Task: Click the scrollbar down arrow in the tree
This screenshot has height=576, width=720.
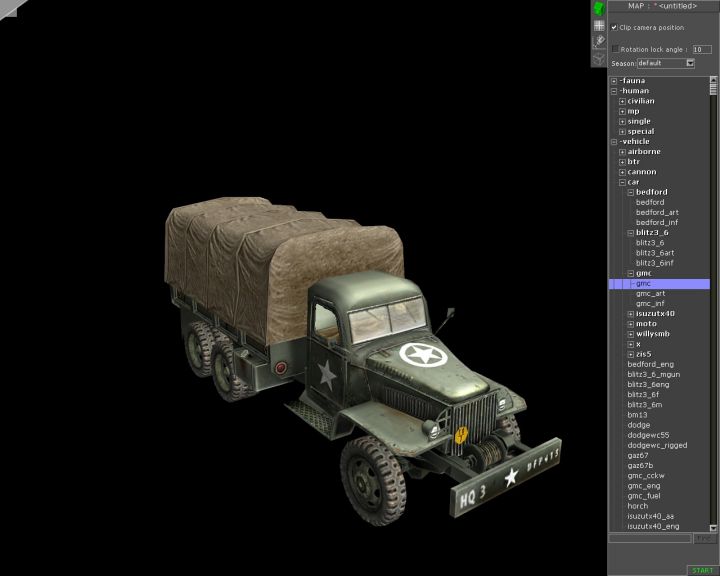Action: click(x=714, y=527)
